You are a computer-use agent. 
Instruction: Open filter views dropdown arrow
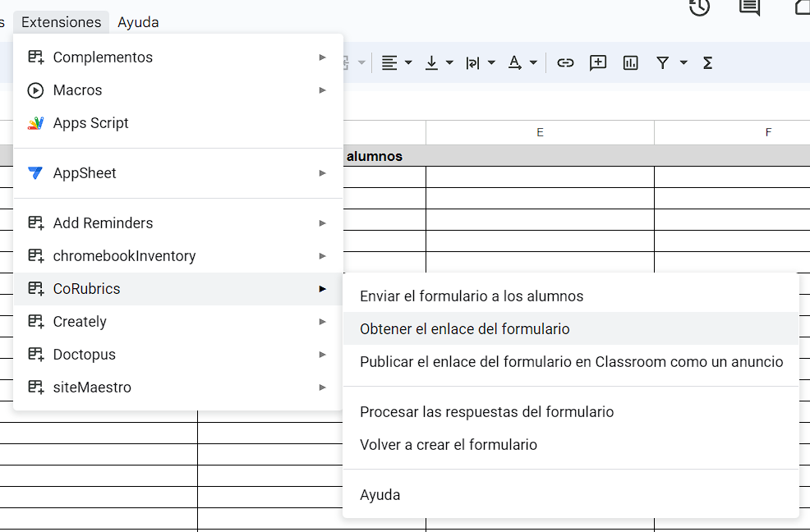pos(683,63)
